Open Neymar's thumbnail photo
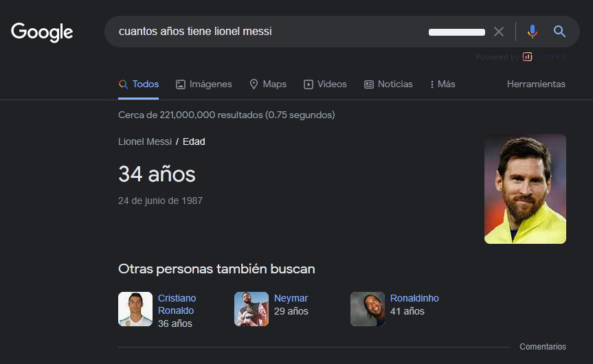 [x=251, y=309]
